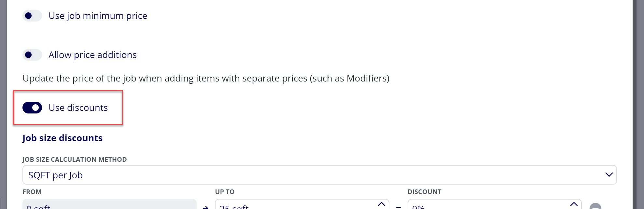644x209 pixels.
Task: Disable the Use discounts toggle
Action: tap(32, 108)
